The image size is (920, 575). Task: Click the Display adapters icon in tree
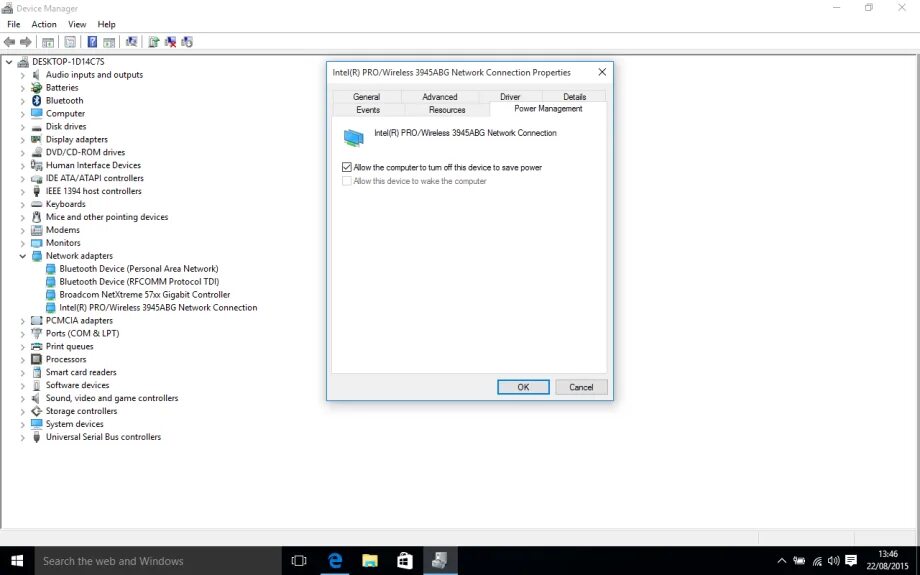36,139
